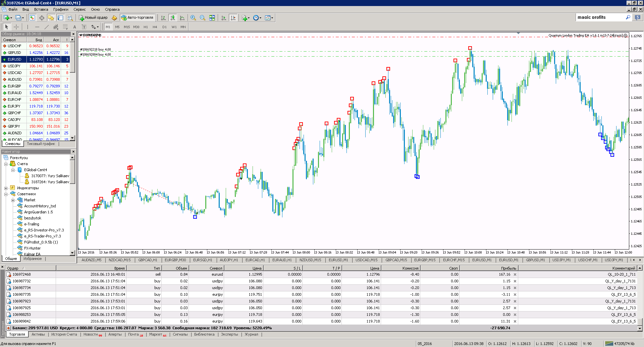Collapse the Советники tree node

[x=6, y=194]
